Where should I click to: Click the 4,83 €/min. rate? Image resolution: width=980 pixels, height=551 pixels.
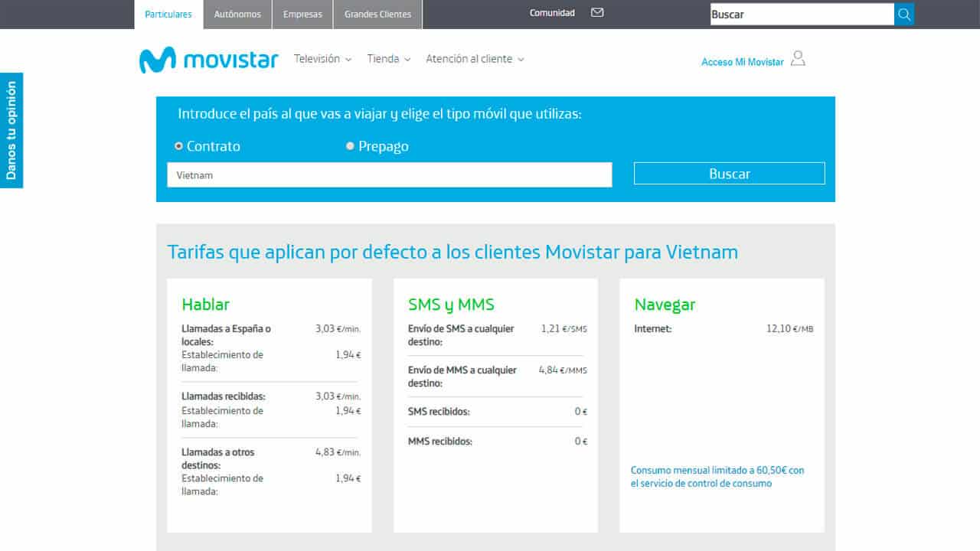338,452
